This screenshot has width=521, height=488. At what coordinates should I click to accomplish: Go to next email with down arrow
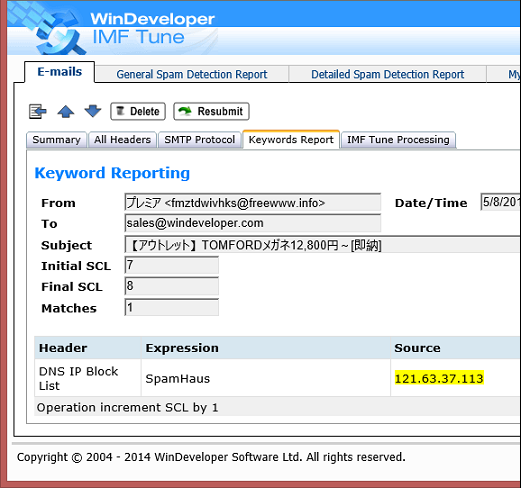[x=93, y=111]
